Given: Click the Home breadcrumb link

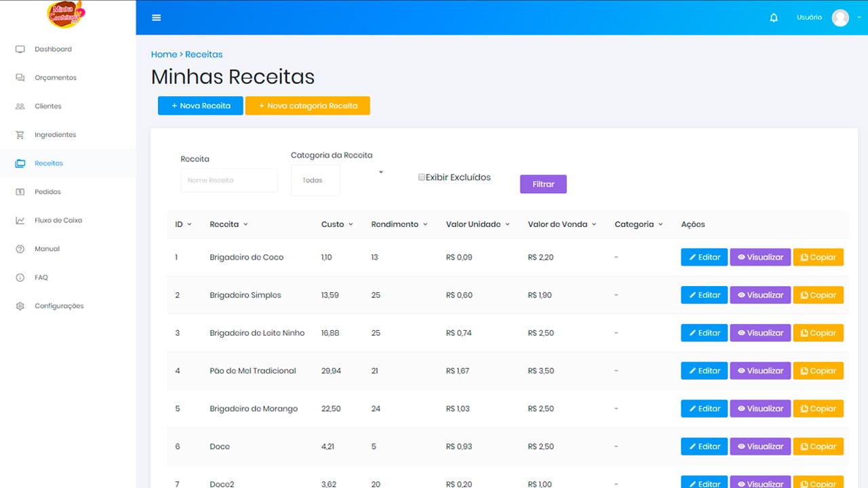Looking at the screenshot, I should [x=163, y=54].
